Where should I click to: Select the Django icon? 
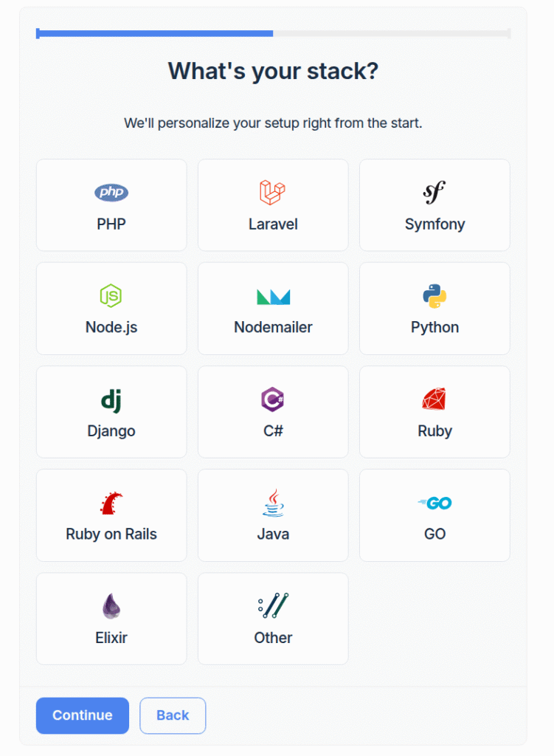[x=111, y=399]
